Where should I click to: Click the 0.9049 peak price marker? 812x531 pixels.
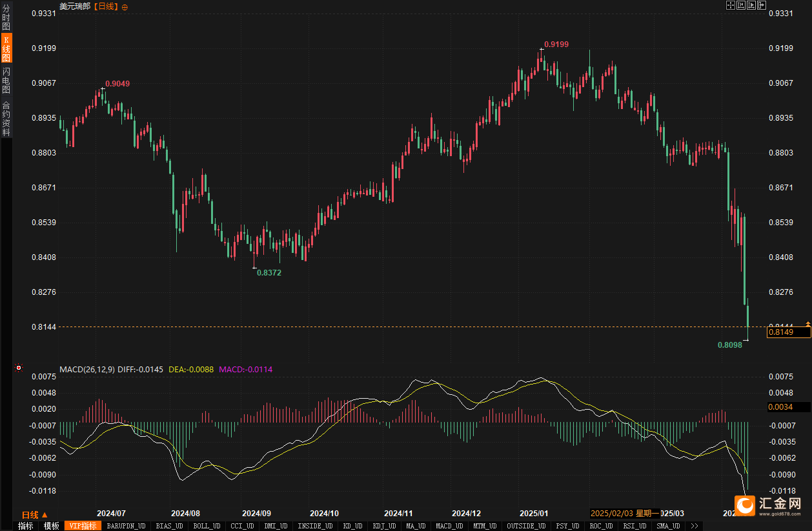coord(117,84)
